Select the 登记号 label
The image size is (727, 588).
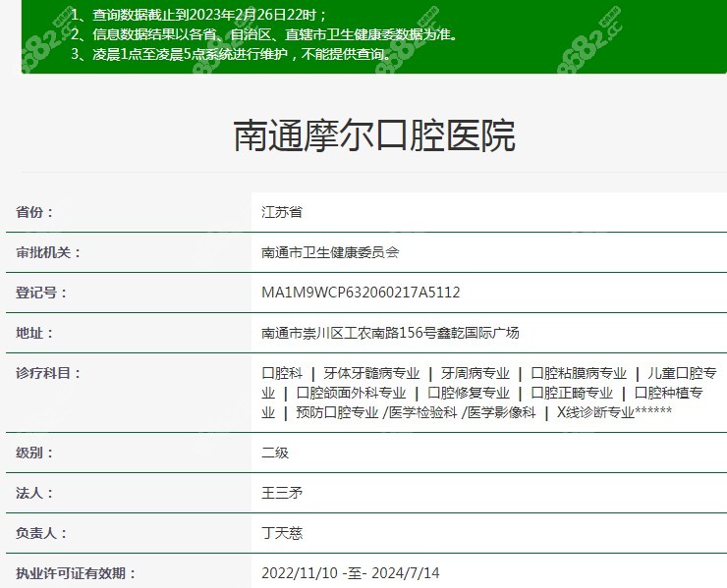click(x=41, y=293)
